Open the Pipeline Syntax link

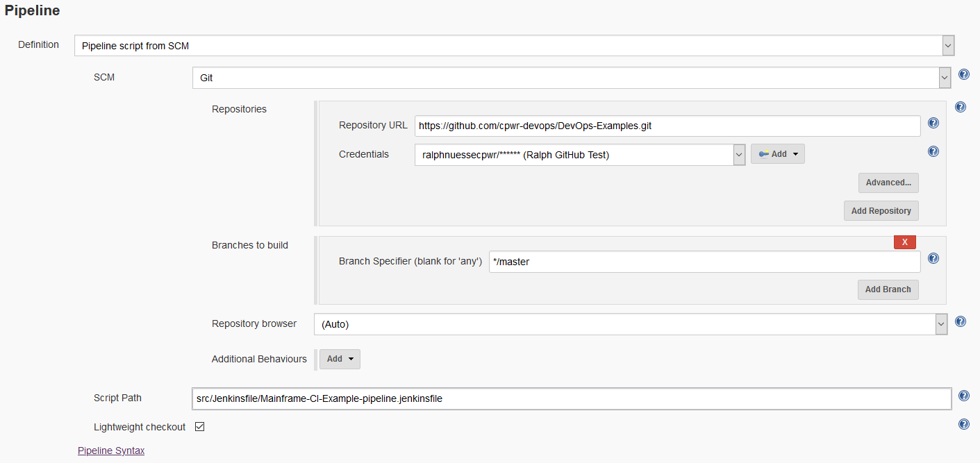pos(111,451)
